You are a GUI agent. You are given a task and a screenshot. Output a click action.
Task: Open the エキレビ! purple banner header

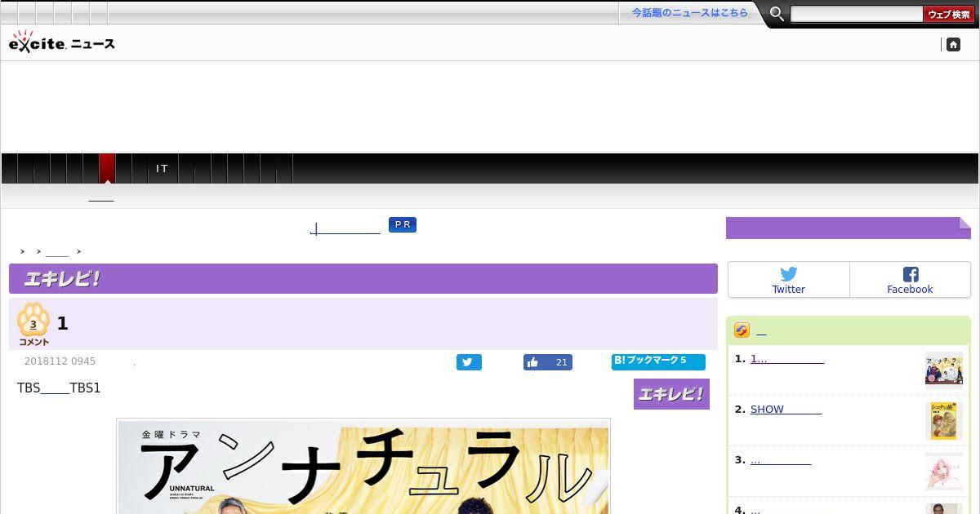pos(363,278)
